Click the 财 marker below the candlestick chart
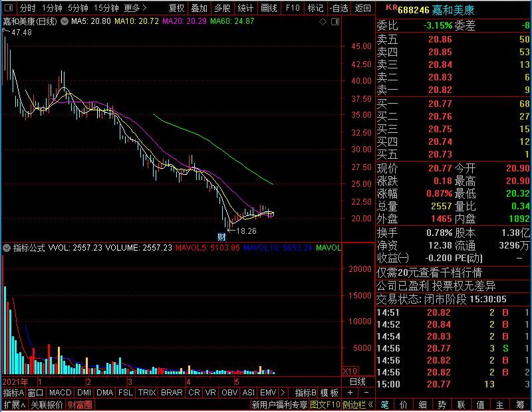Viewport: 532px width, 412px height. (x=221, y=237)
